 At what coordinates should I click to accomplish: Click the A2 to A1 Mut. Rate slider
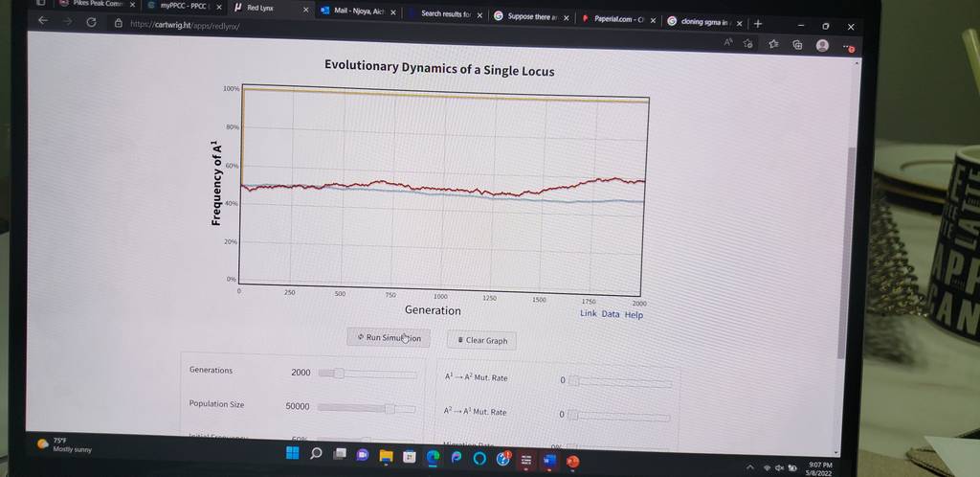click(x=619, y=416)
